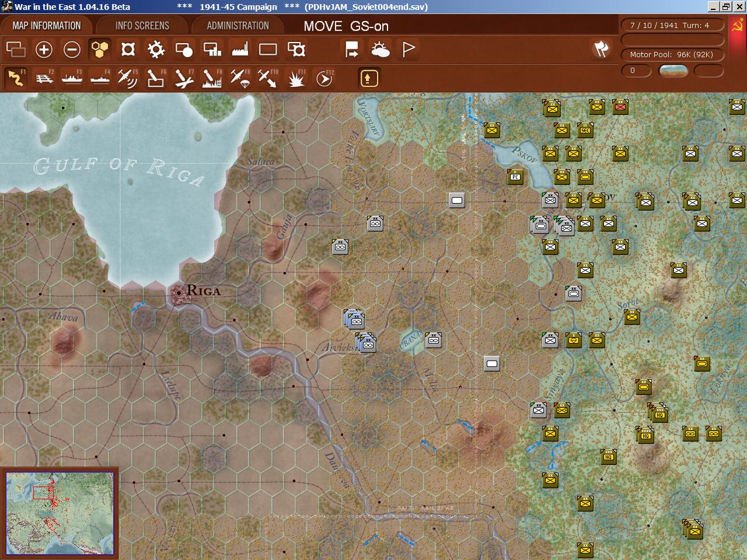Toggle the rectangle-with-circle overlay icon
Image resolution: width=747 pixels, height=560 pixels.
(184, 50)
